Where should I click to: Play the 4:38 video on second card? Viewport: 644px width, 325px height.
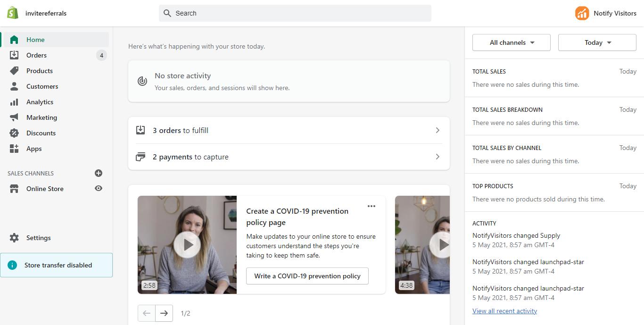coord(439,245)
